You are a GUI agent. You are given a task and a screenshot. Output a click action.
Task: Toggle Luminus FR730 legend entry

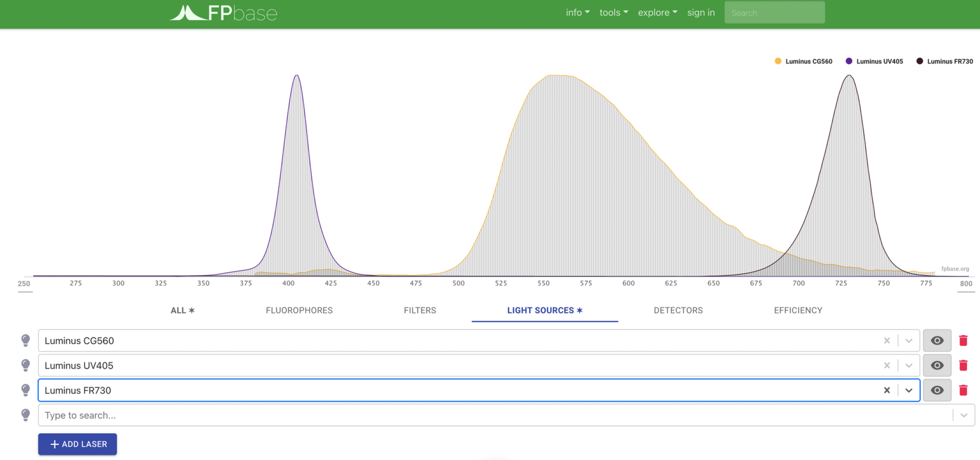[x=945, y=61]
